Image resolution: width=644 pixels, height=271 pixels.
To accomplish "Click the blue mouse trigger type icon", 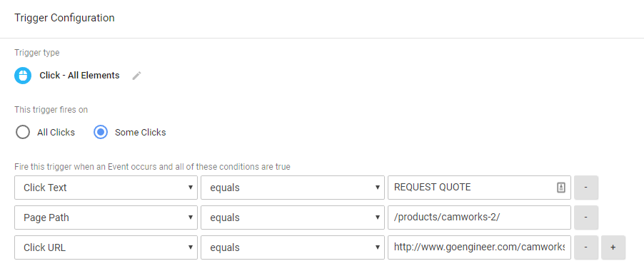I will pos(23,76).
